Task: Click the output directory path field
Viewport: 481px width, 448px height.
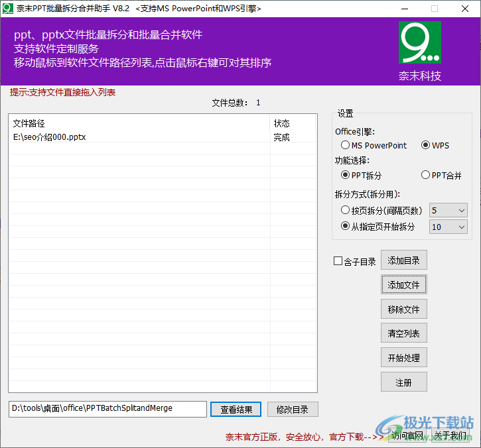Action: point(107,409)
